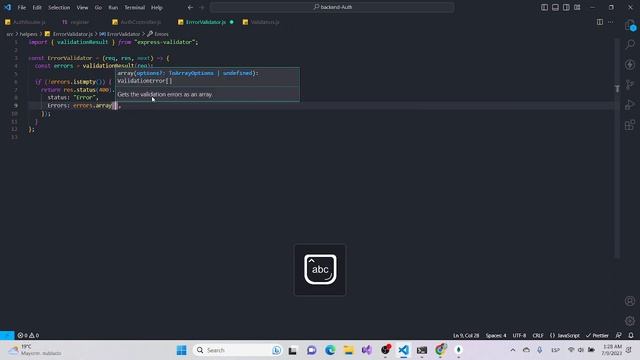Open the Extensions view in the activity bar
This screenshot has width=640, height=360.
coord(630,124)
